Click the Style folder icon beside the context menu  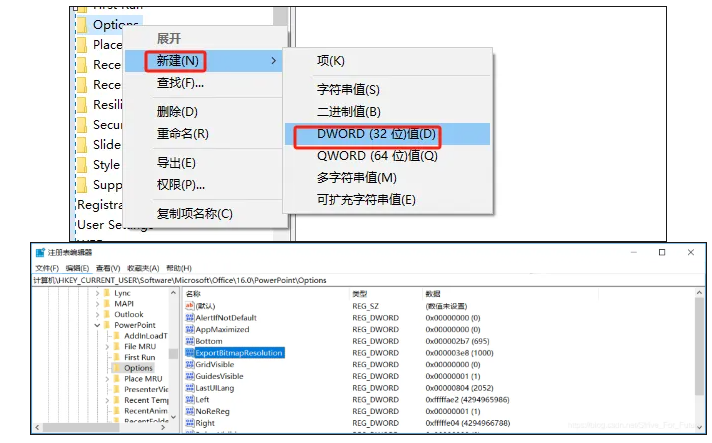tap(82, 165)
